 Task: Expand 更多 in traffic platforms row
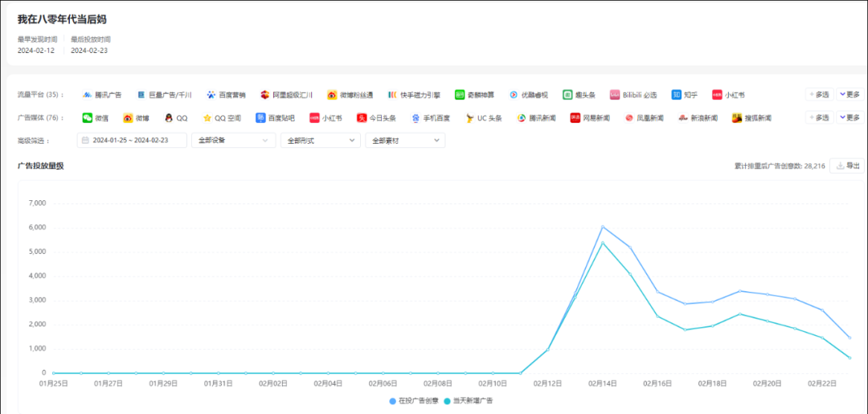(850, 95)
